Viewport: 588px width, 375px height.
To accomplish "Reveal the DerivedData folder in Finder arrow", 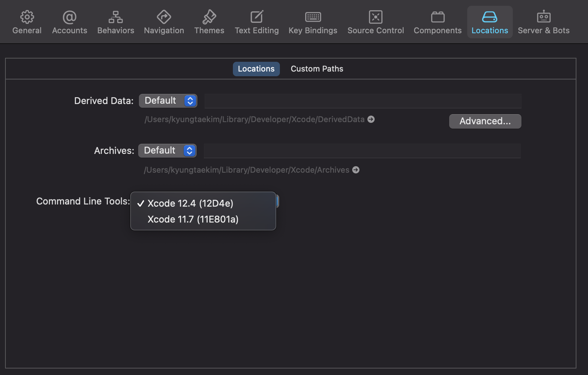I will click(371, 119).
